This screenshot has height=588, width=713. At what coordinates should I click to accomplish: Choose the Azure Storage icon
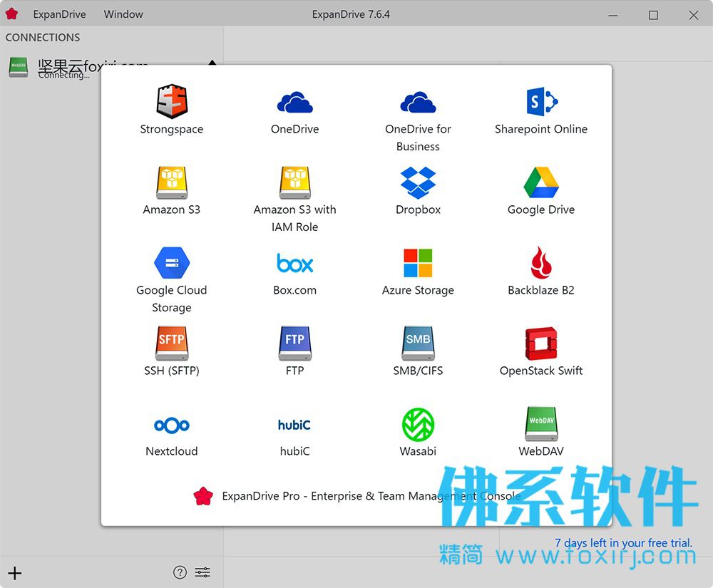[418, 263]
